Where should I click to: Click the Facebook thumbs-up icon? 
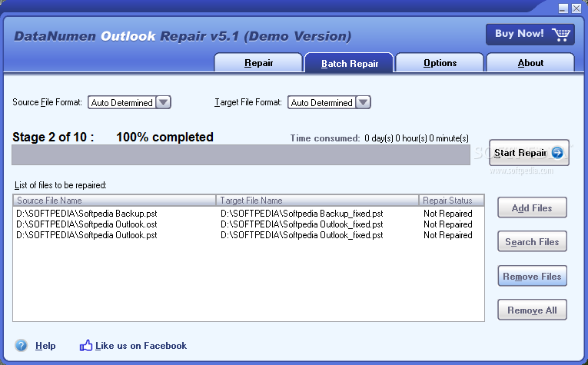[x=86, y=345]
